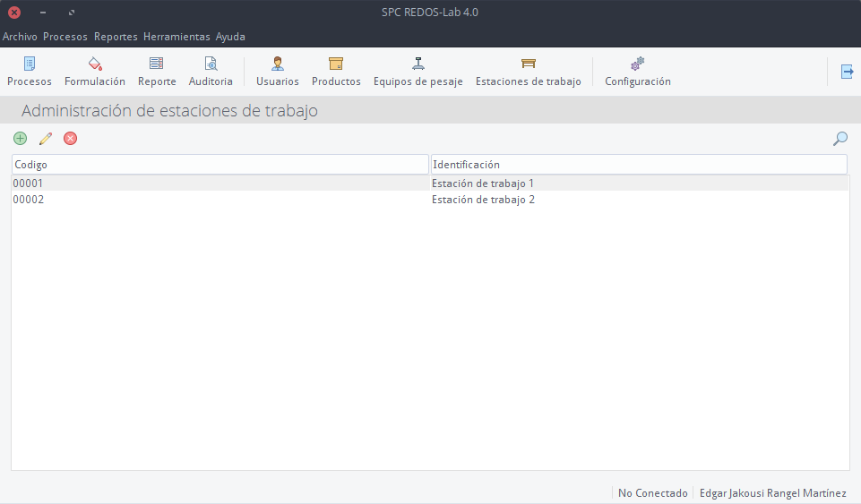
Task: Click the magnifier search icon
Action: [840, 138]
